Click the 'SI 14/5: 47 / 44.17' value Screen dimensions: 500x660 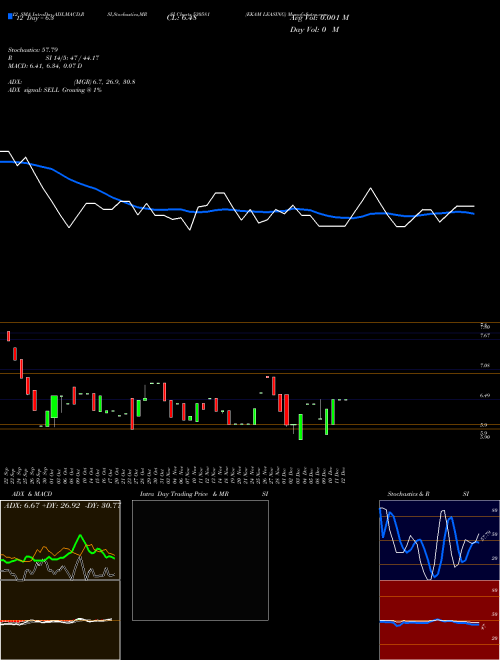pos(72,58)
